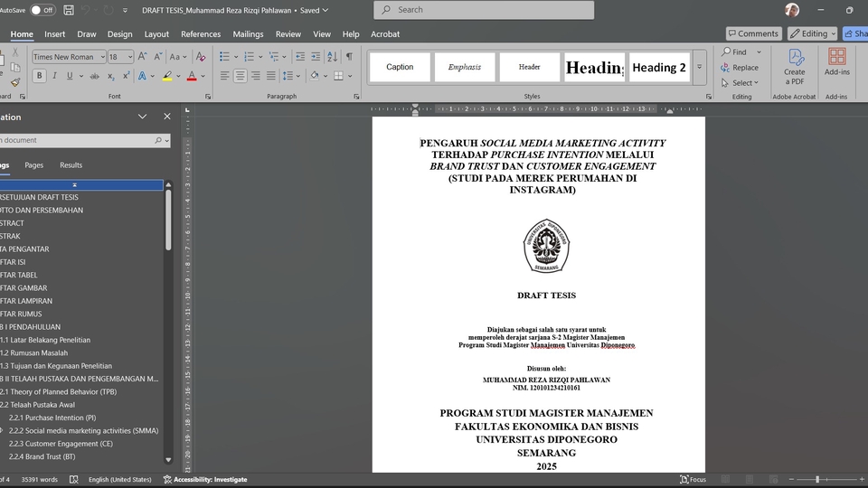Screen dimensions: 868x488
Task: Center the paragraph text
Action: point(240,76)
